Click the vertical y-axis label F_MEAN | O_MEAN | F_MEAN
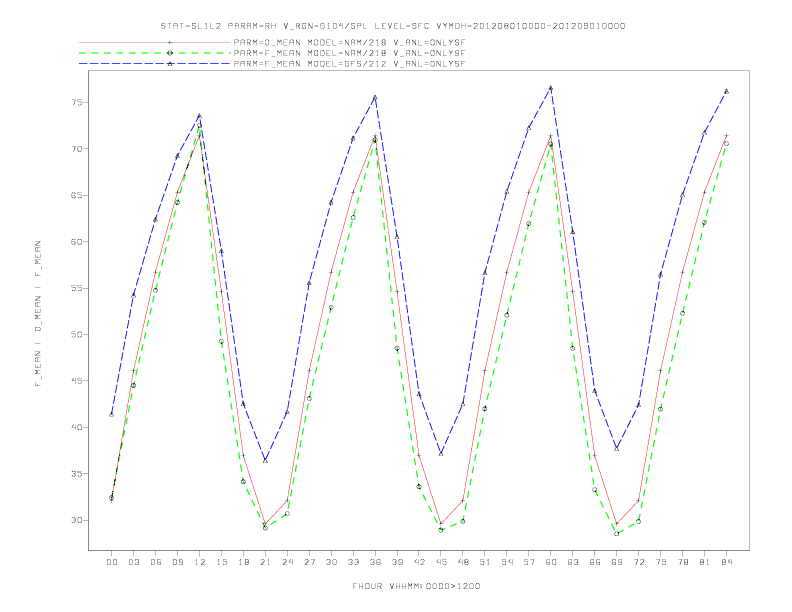 pyautogui.click(x=38, y=314)
